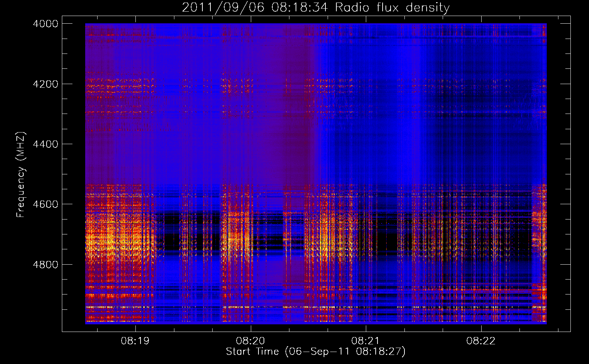Image resolution: width=589 pixels, height=364 pixels.
Task: Click the "Start Time (06-Sep-11 08:18:27)" axis label
Action: point(316,352)
